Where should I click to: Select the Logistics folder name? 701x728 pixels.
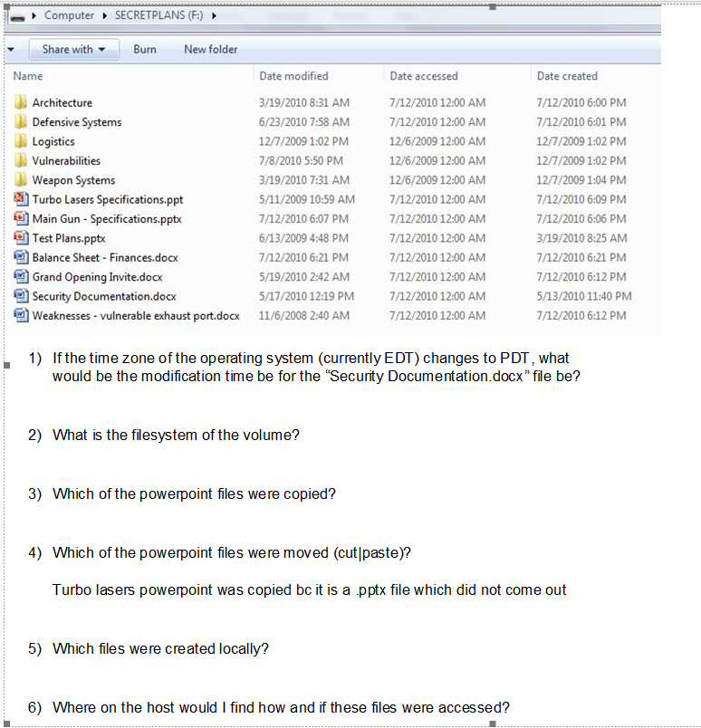point(53,141)
